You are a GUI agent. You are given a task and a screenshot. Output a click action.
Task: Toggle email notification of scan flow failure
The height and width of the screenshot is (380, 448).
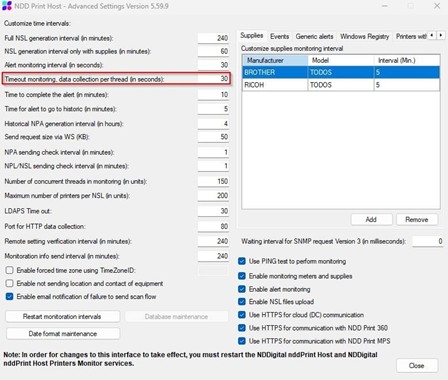[x=9, y=296]
